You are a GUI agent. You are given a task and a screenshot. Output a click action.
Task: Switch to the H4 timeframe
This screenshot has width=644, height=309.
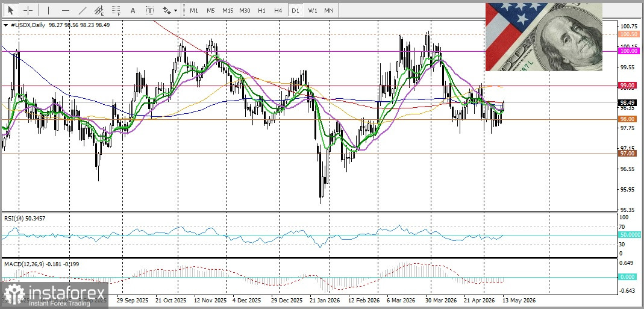click(x=278, y=10)
